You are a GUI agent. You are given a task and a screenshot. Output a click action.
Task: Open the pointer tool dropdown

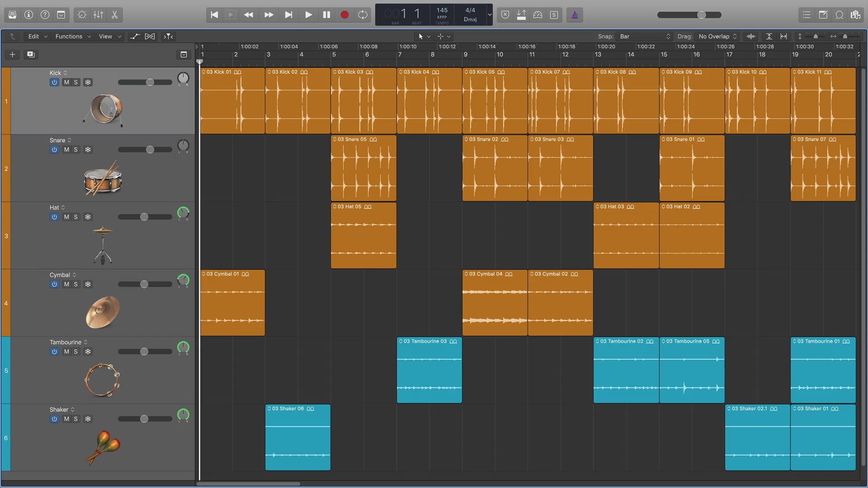click(x=424, y=36)
